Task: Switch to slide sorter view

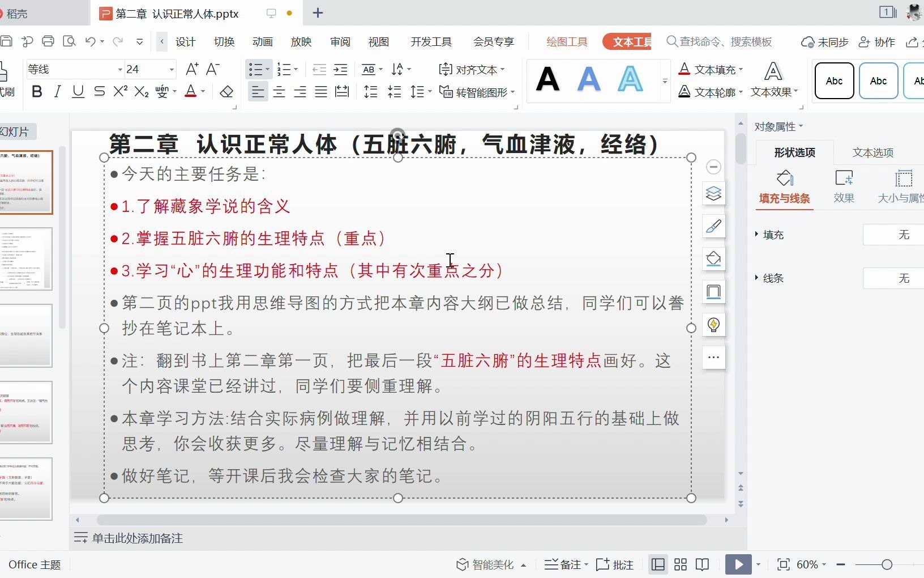Action: coord(681,564)
